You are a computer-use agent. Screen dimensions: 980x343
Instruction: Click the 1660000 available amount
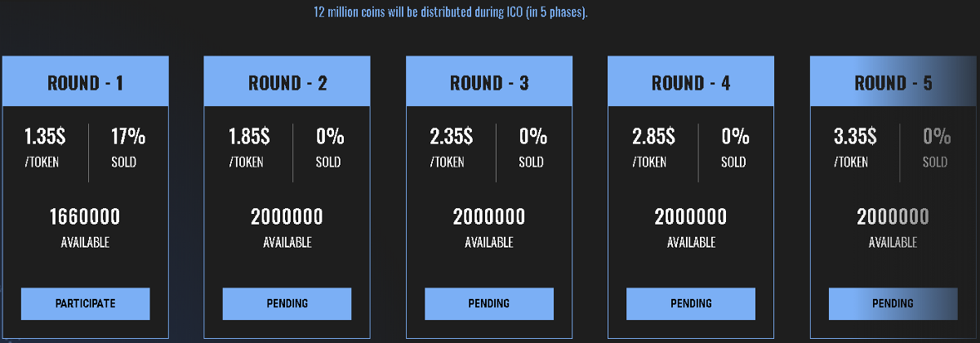click(85, 217)
